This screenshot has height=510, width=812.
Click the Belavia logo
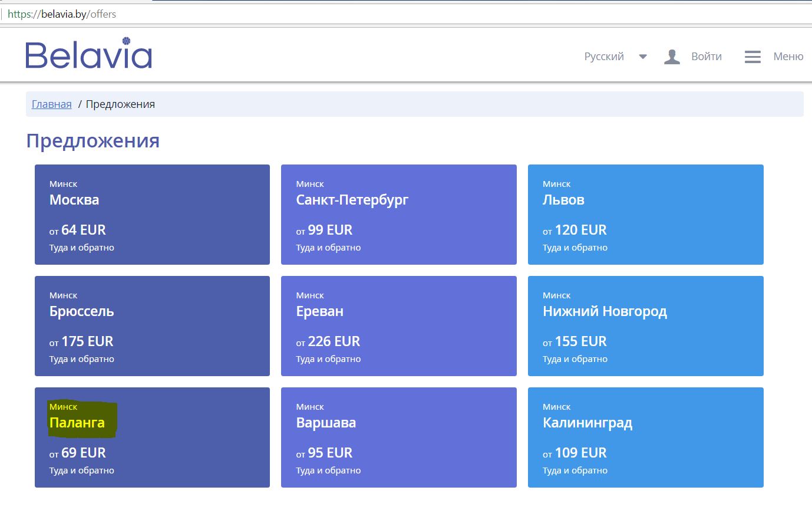(89, 53)
